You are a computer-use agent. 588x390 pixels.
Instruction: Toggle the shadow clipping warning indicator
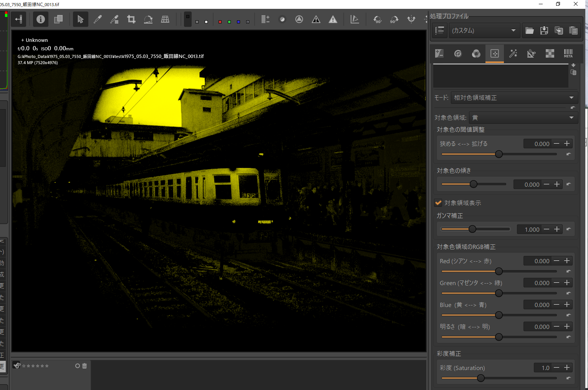[x=316, y=19]
